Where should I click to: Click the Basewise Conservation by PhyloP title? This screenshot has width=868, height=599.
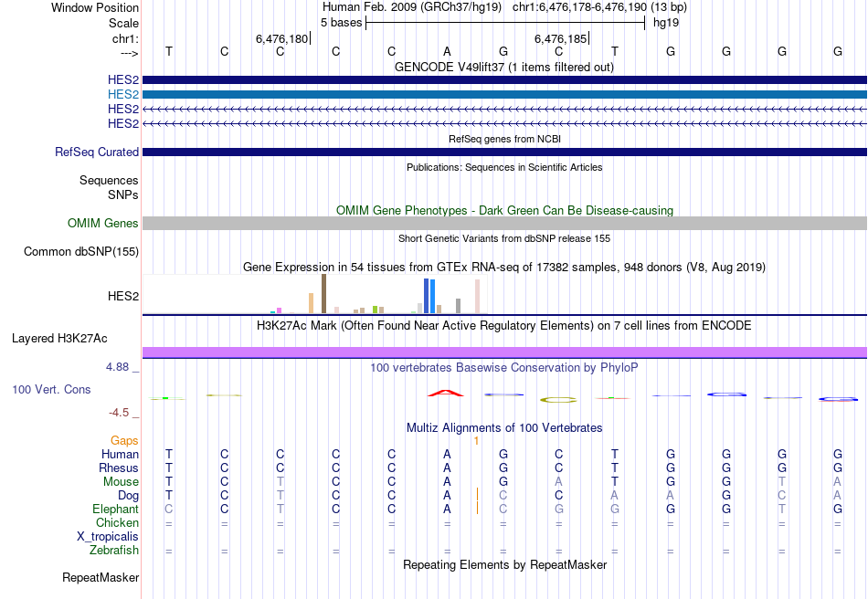(x=504, y=367)
